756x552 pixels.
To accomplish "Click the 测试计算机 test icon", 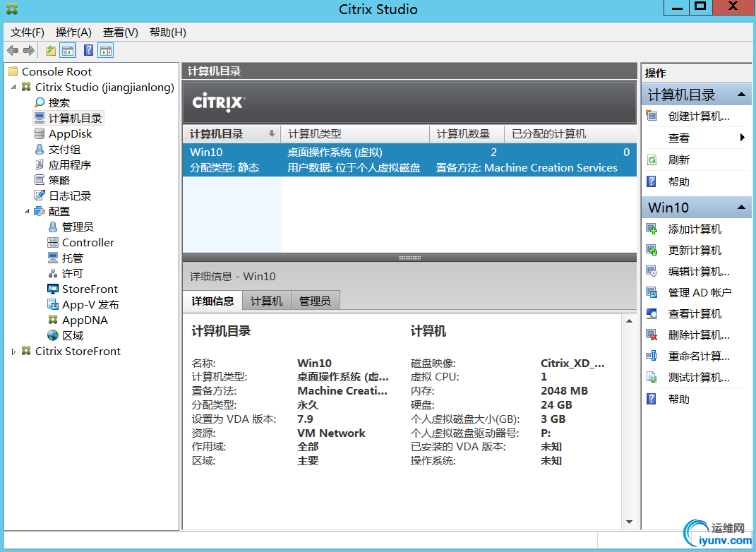I will pos(652,377).
